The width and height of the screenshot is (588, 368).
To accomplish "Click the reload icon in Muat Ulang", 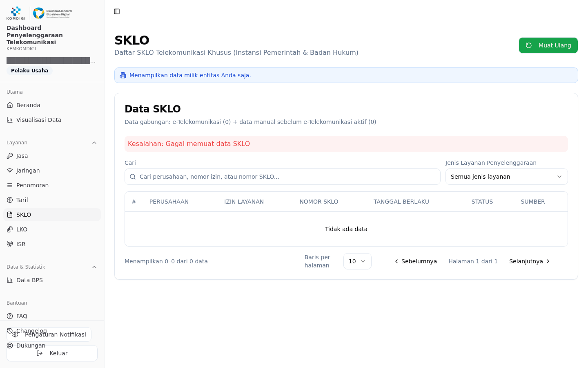I will 529,45.
